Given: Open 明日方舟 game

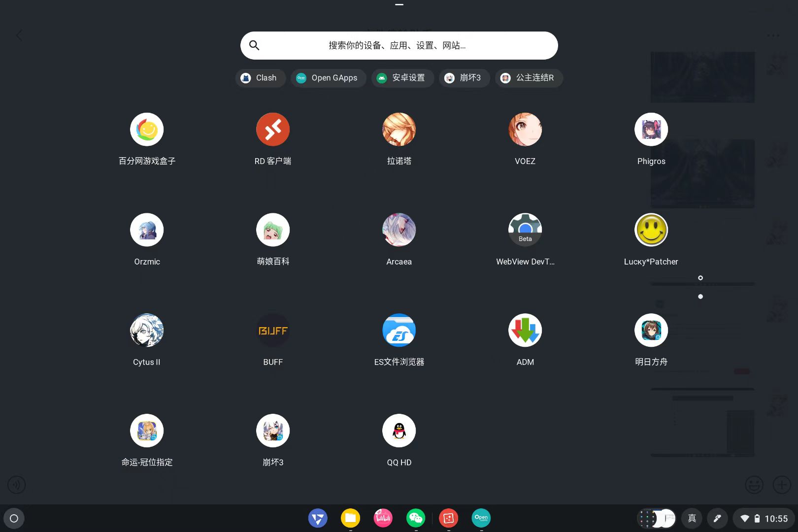Looking at the screenshot, I should 651,331.
